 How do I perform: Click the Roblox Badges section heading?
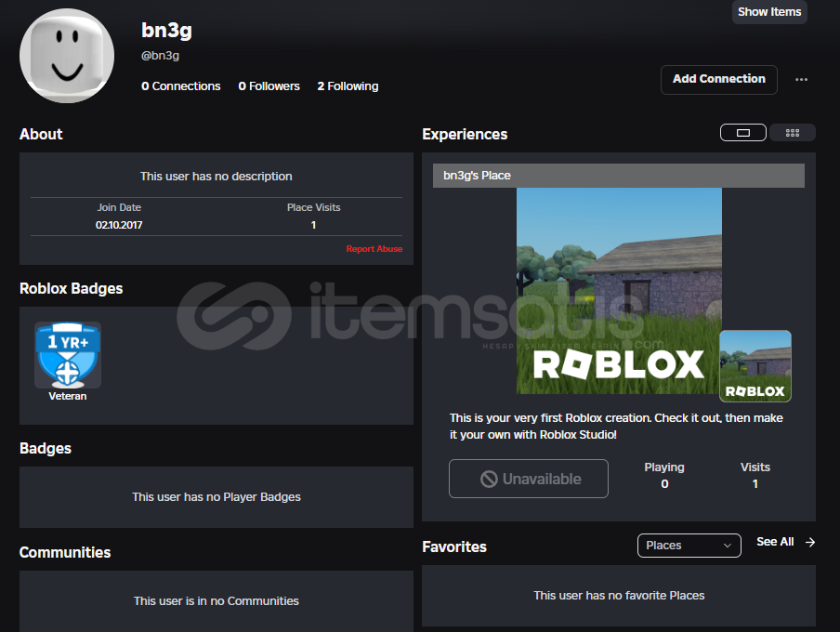click(72, 288)
